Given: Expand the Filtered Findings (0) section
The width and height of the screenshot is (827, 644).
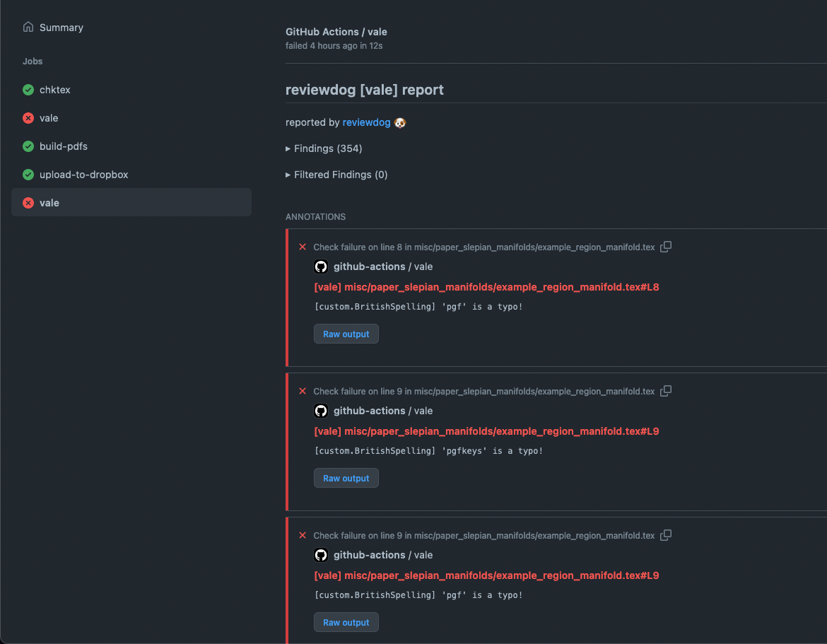Looking at the screenshot, I should coord(336,175).
